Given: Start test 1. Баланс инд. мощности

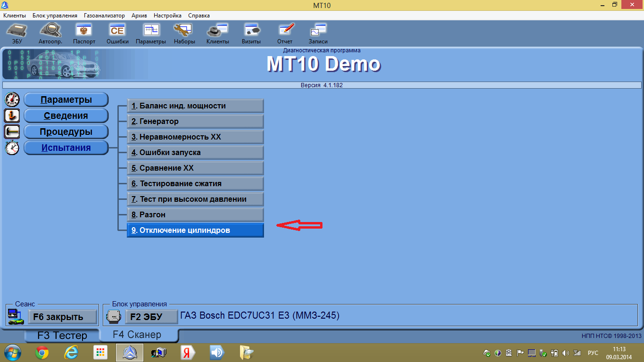Looking at the screenshot, I should pyautogui.click(x=195, y=106).
